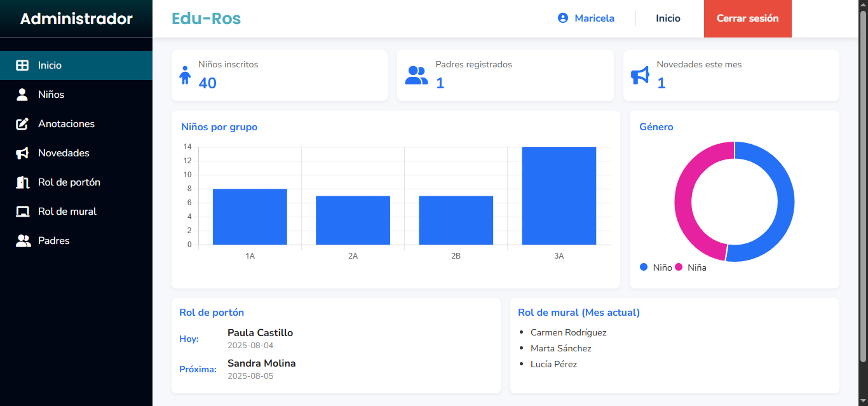Click the Rol de mural laptop icon
This screenshot has width=868, height=406.
[22, 212]
